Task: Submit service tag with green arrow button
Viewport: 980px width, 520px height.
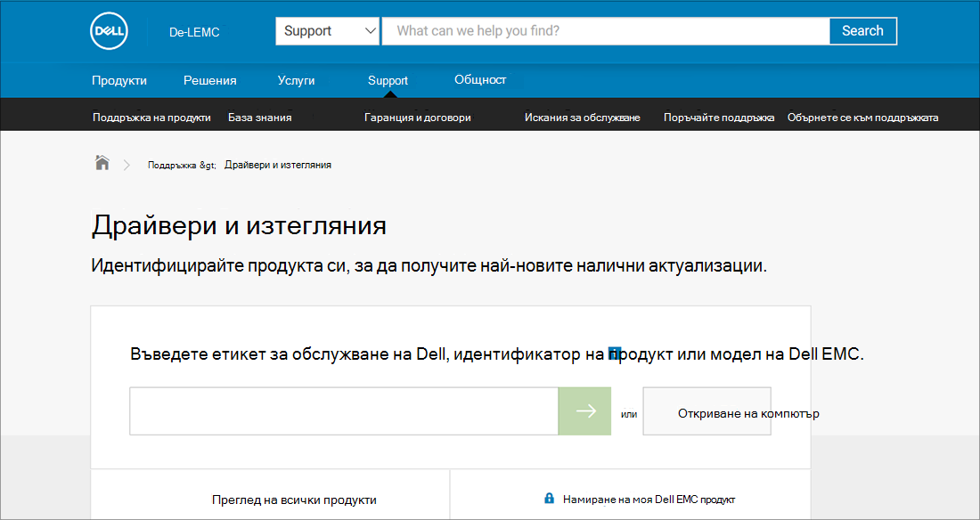Action: (584, 410)
